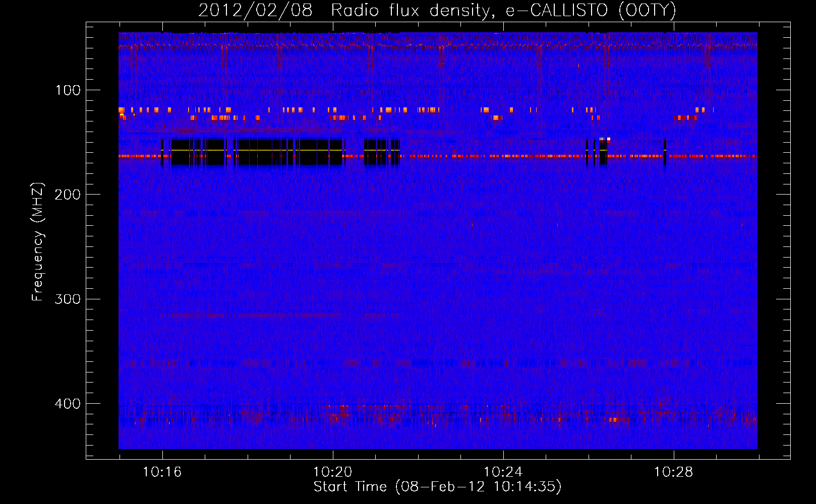Image resolution: width=816 pixels, height=504 pixels.
Task: Click the "Start Time (08-Feb-12 10:14:35)" axis label
Action: [438, 487]
